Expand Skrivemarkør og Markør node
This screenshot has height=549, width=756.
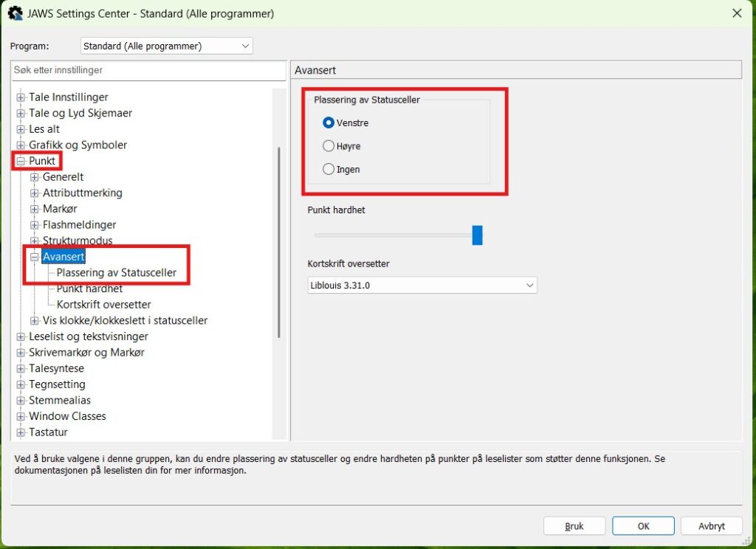[x=21, y=352]
